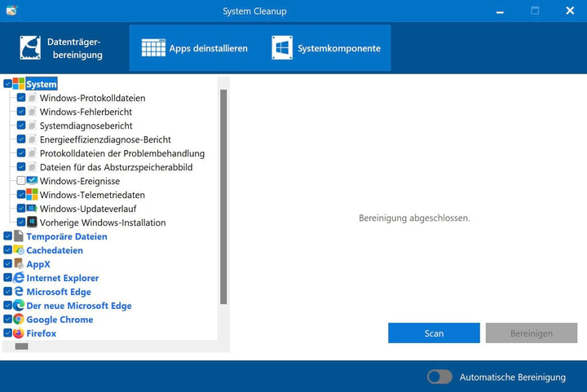The width and height of the screenshot is (587, 392).
Task: Select the Der neue Microsoft Edge label
Action: point(79,306)
